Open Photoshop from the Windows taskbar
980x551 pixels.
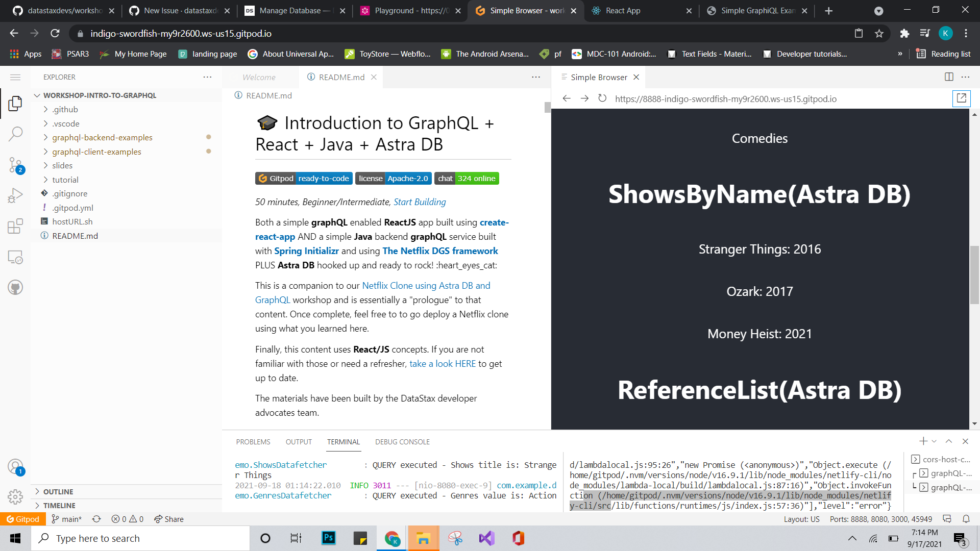(x=328, y=538)
